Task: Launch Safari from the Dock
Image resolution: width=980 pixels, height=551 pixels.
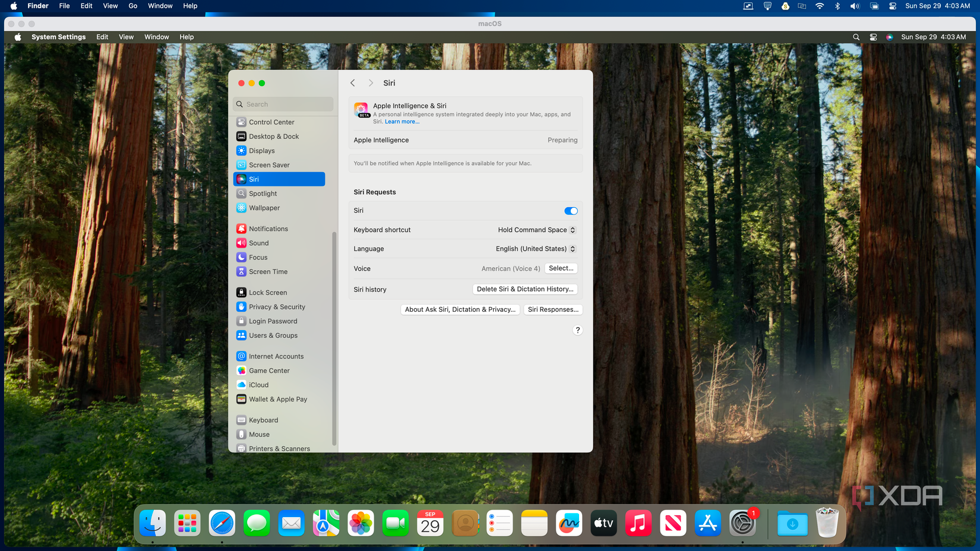Action: pos(222,523)
